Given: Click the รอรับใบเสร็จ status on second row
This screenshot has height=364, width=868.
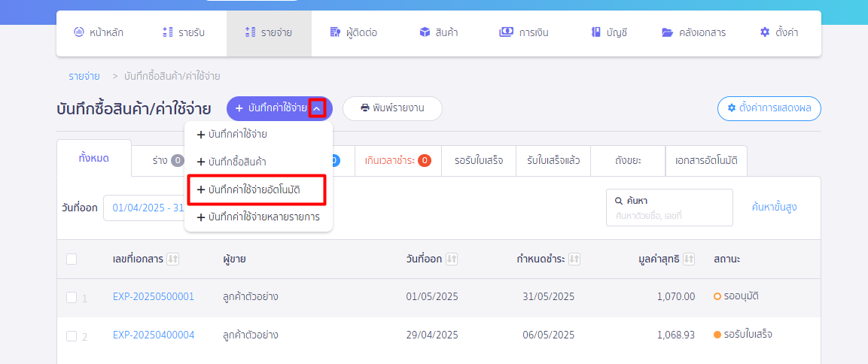Looking at the screenshot, I should coord(743,334).
